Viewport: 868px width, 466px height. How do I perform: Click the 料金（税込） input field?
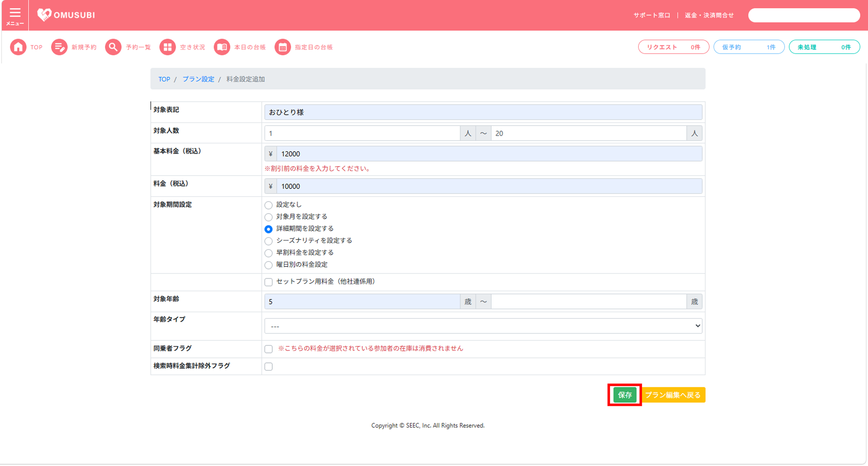(x=489, y=186)
